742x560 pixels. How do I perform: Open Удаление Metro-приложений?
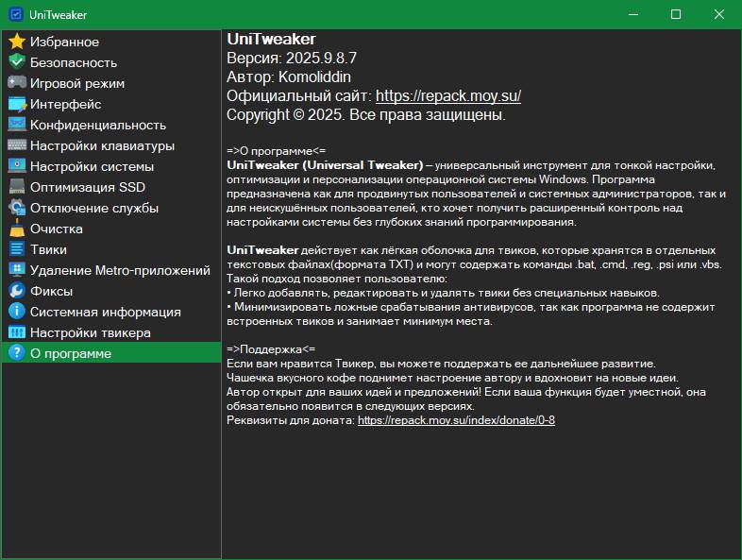[111, 270]
